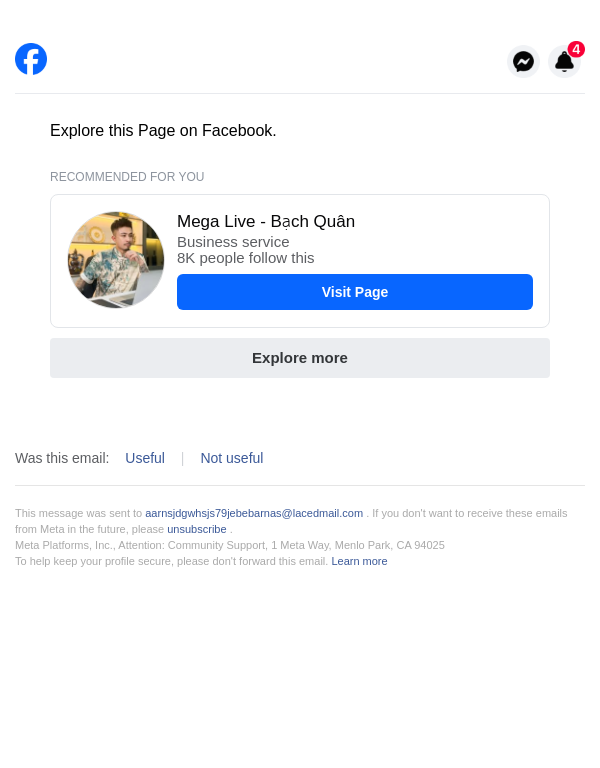The width and height of the screenshot is (600, 768).
Task: Click the Facebook logo icon
Action: pyautogui.click(x=31, y=59)
